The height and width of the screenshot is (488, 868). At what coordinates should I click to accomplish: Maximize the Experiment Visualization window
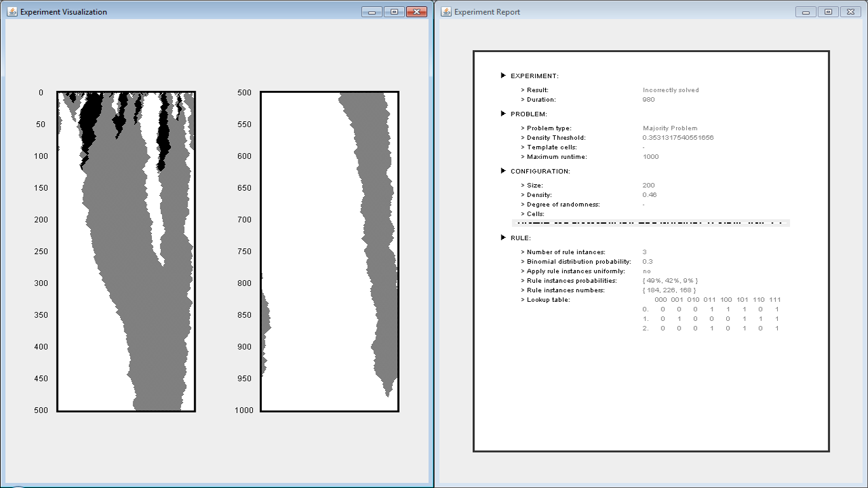click(x=393, y=12)
